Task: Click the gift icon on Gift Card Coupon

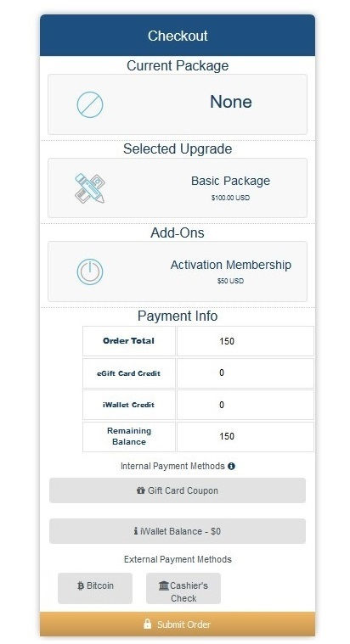Action: pos(141,490)
